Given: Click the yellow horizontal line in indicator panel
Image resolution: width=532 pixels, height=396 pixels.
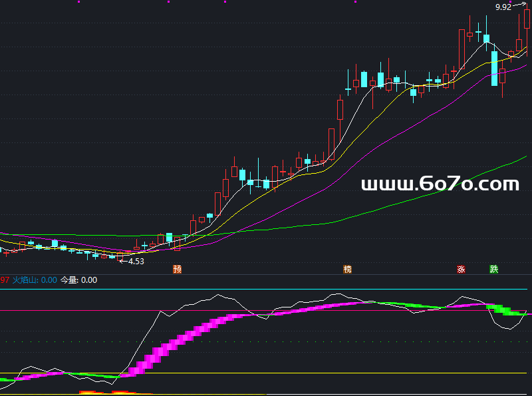Looking at the screenshot, I should 266,373.
